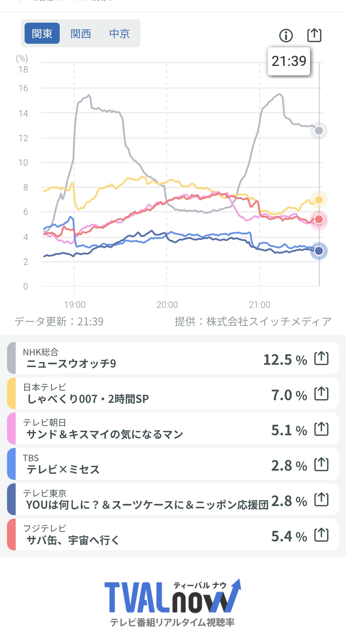The image size is (346, 644).
Task: Share テレビ東京 YOUは何しに rating
Action: point(321,500)
